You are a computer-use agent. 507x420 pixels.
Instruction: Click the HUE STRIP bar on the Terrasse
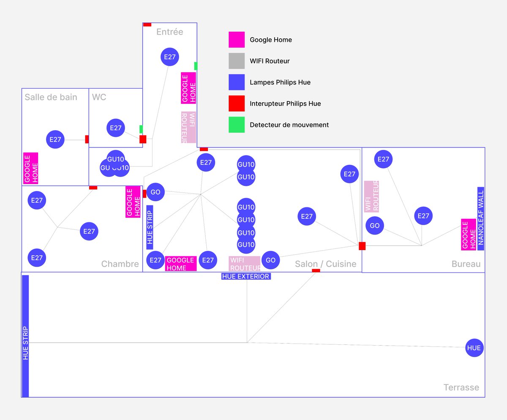point(25,336)
